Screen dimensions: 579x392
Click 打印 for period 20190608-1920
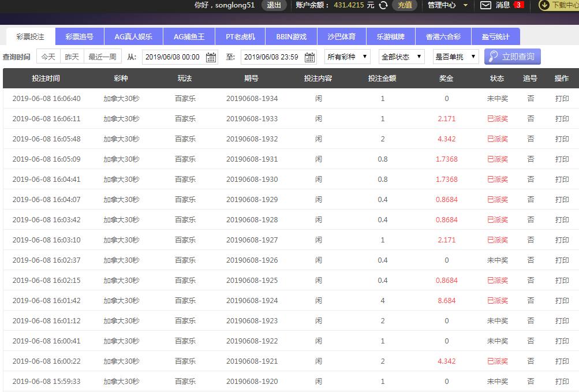[562, 381]
